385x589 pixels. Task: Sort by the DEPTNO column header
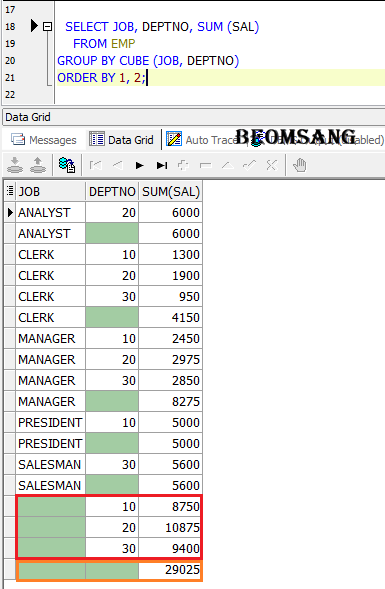(x=112, y=192)
